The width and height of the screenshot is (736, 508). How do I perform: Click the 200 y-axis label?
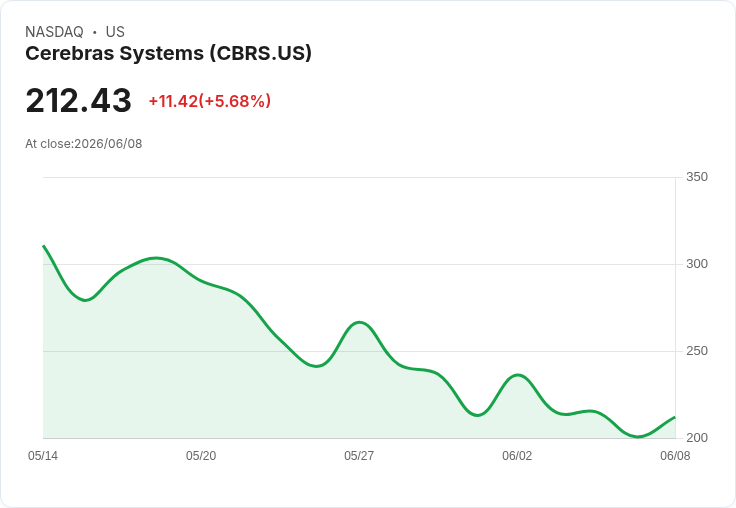point(697,438)
